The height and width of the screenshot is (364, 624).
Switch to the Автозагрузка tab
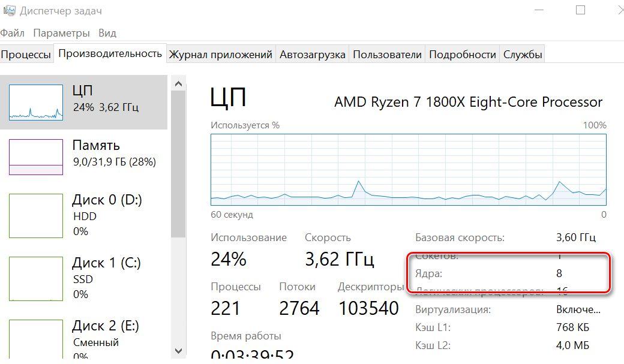[x=313, y=55]
